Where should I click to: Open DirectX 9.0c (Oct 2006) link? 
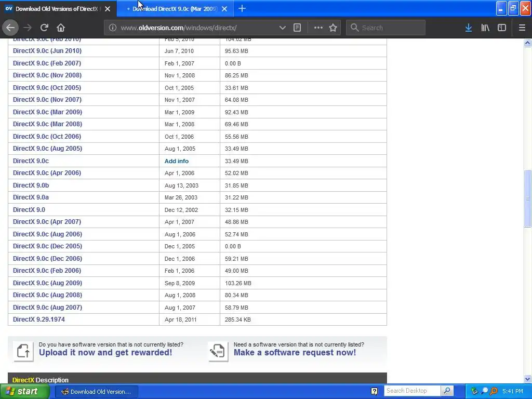[47, 137]
